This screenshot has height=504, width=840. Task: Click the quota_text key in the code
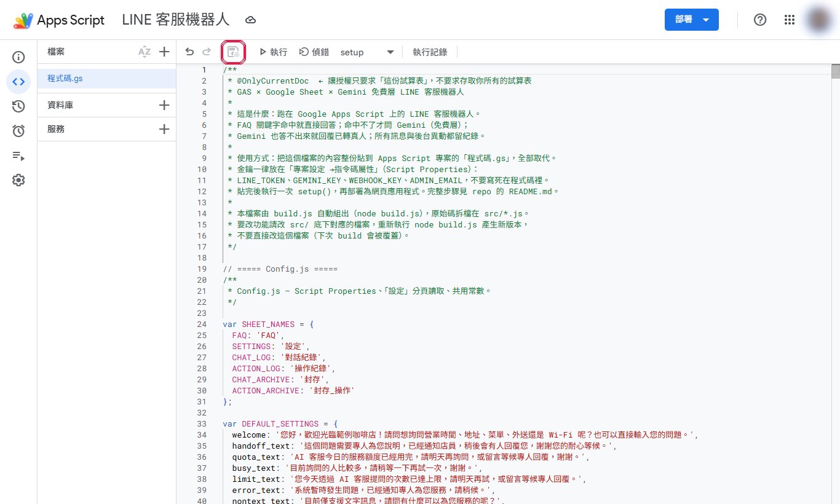pos(255,457)
